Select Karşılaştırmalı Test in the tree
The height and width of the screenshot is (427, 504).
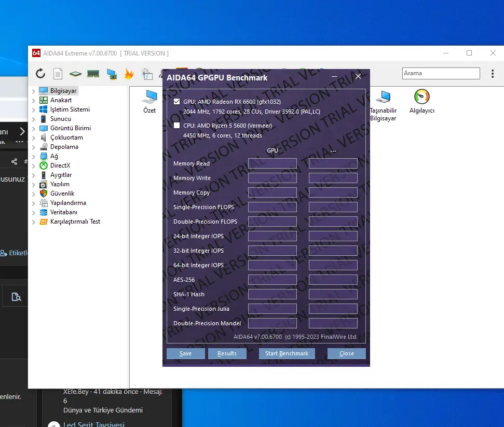75,222
